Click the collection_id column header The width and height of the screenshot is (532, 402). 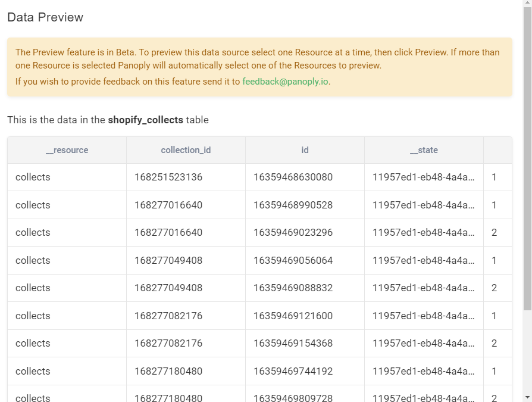click(x=186, y=150)
